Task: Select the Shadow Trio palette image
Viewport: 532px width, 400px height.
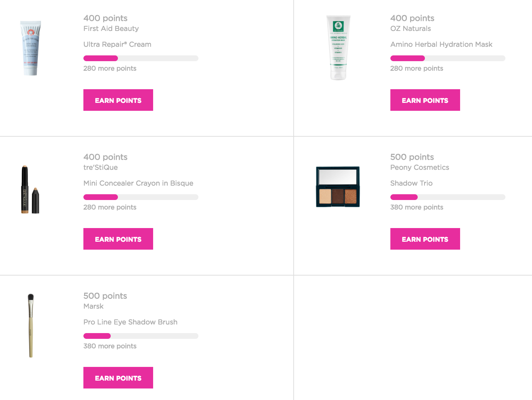Action: 338,187
